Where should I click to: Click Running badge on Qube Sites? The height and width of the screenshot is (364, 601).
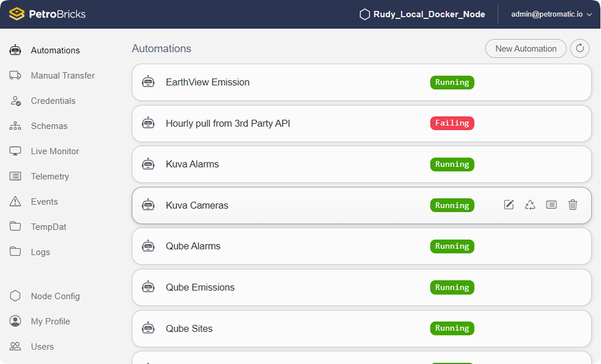[x=452, y=328]
